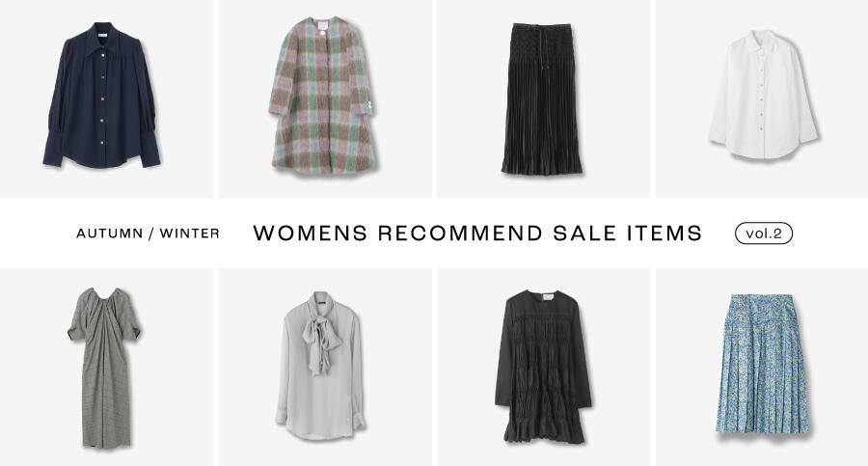868x466 pixels.
Task: Click the drawstring on black pleated skirt
Action: pos(541,50)
